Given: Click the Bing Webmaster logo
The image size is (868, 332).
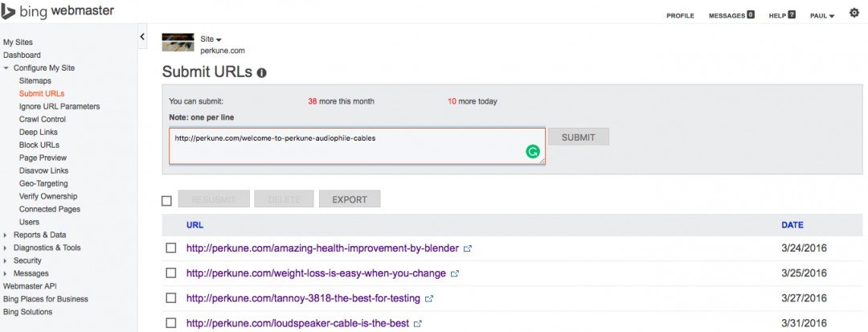Looking at the screenshot, I should (x=57, y=11).
